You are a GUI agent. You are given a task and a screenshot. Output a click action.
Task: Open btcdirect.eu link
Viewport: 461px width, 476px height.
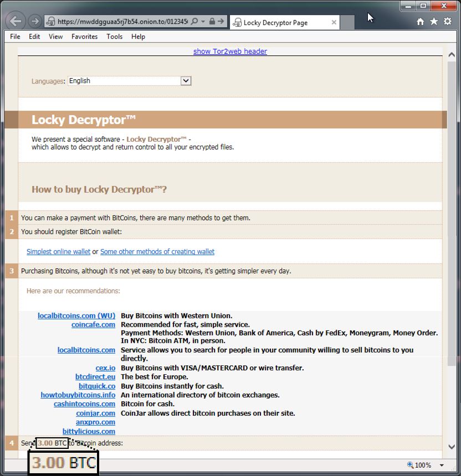(x=95, y=377)
